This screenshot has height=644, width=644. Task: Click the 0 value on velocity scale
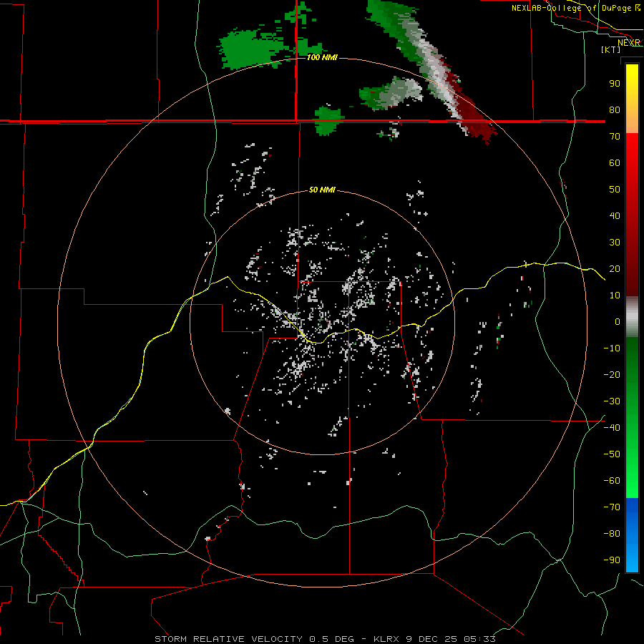pos(618,322)
